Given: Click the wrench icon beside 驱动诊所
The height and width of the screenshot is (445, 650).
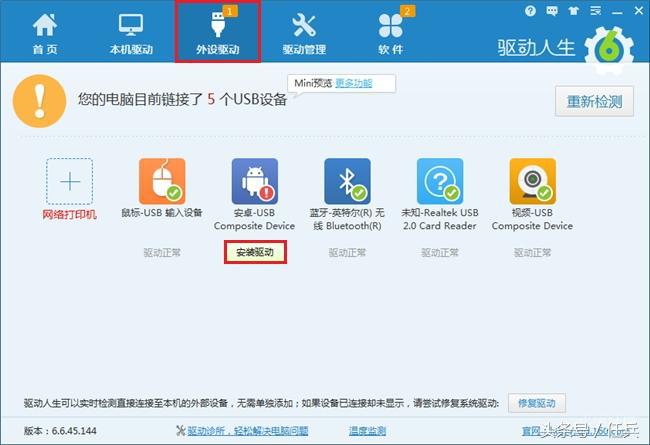Looking at the screenshot, I should point(180,430).
